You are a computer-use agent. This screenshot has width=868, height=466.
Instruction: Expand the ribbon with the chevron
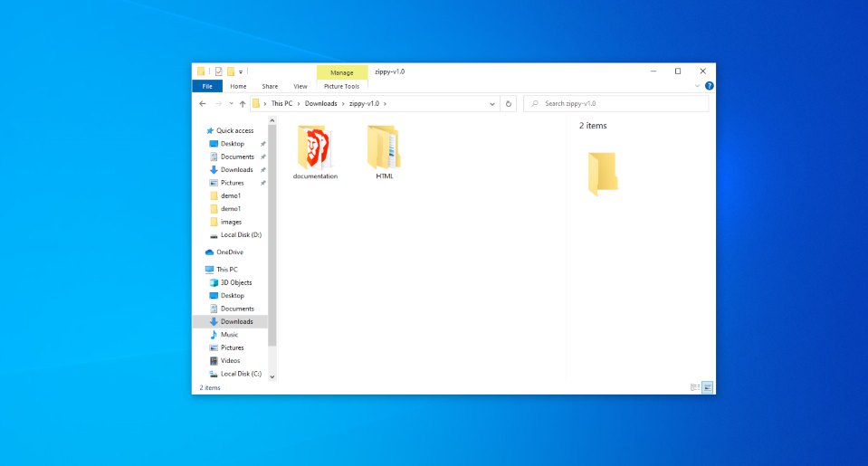697,86
